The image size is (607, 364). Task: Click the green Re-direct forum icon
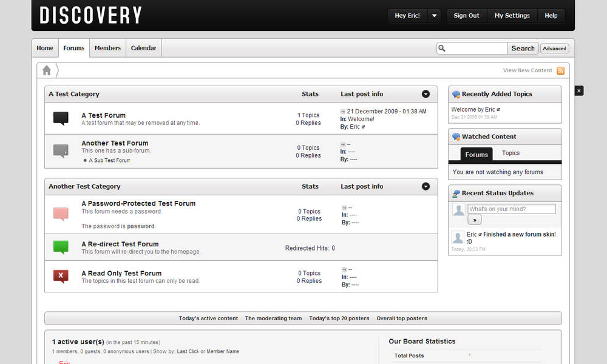click(x=61, y=247)
